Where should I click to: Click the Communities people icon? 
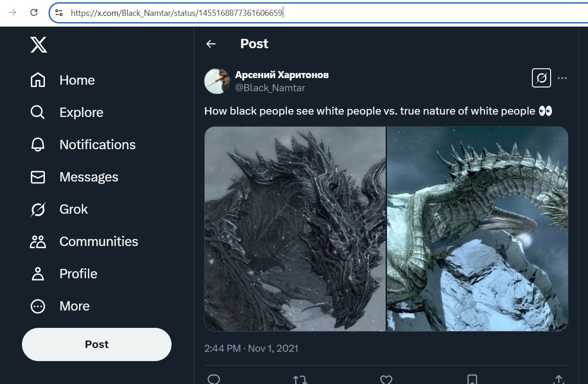coord(38,241)
